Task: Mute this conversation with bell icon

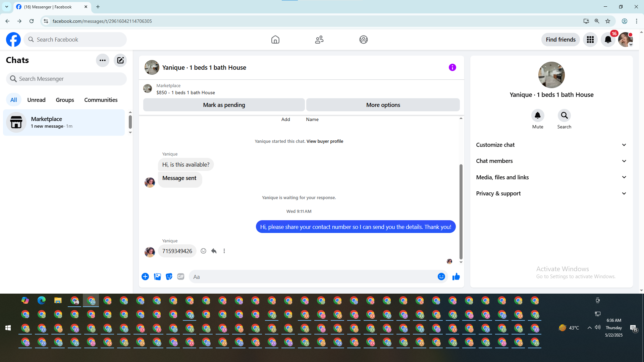Action: click(x=538, y=116)
